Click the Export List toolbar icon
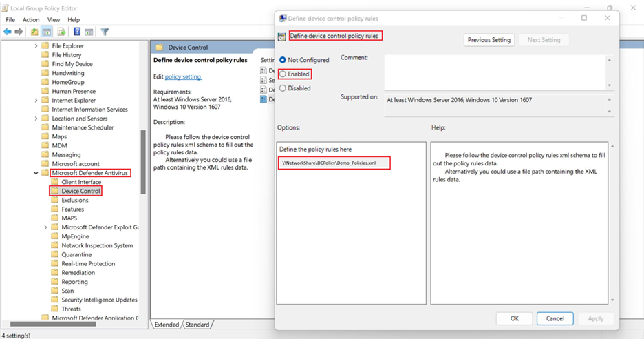 click(62, 32)
